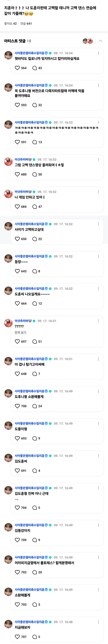The height and width of the screenshot is (644, 108).
Task: Open replies on comment '나 게임 안하고 있어ㅓ'
Action: 35,207
